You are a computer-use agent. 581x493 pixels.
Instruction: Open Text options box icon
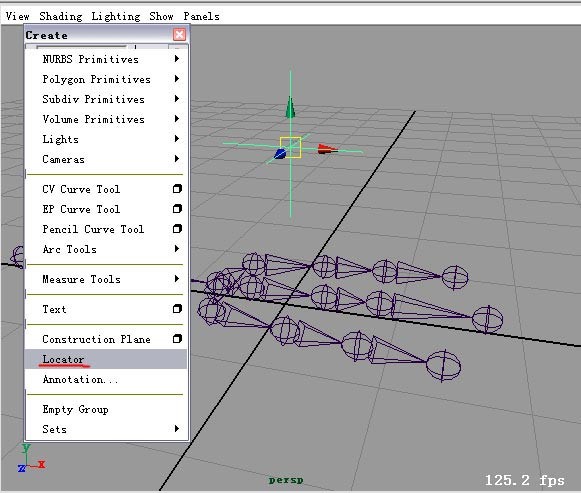coord(177,309)
